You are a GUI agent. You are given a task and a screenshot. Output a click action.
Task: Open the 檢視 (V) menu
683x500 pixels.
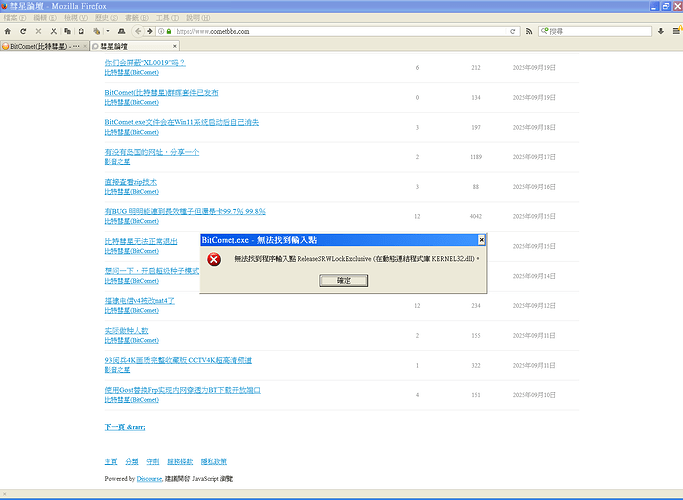76,18
